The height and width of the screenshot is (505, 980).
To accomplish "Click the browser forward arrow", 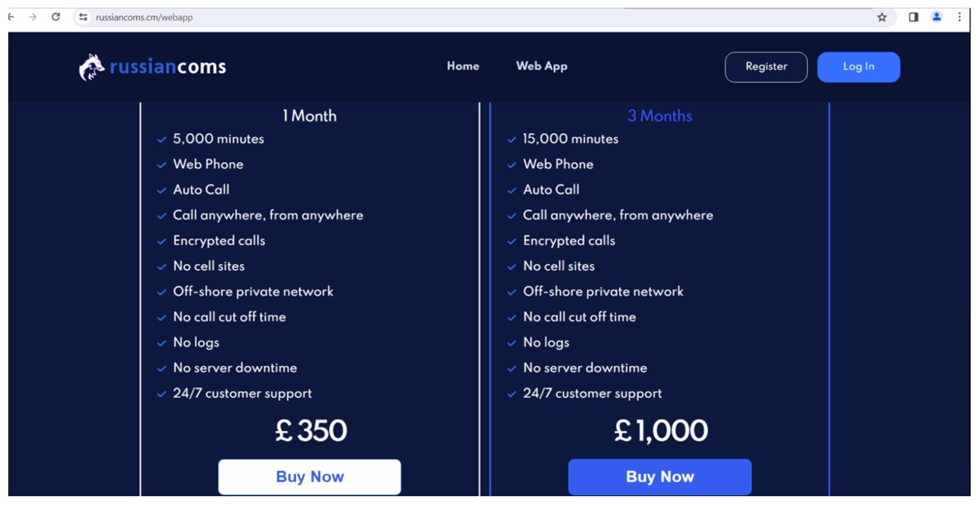I will coord(33,17).
